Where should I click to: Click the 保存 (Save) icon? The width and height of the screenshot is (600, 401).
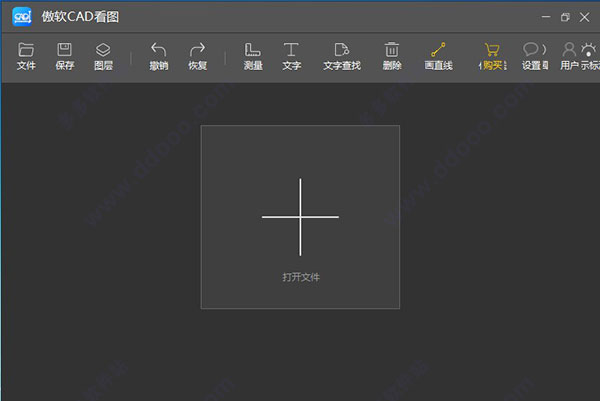click(x=65, y=56)
